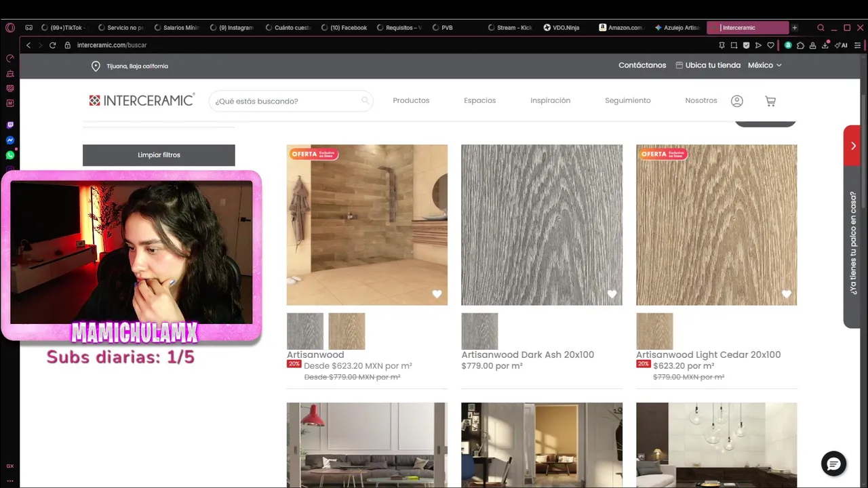The height and width of the screenshot is (488, 868).
Task: Open the Inspiración menu
Action: [550, 100]
